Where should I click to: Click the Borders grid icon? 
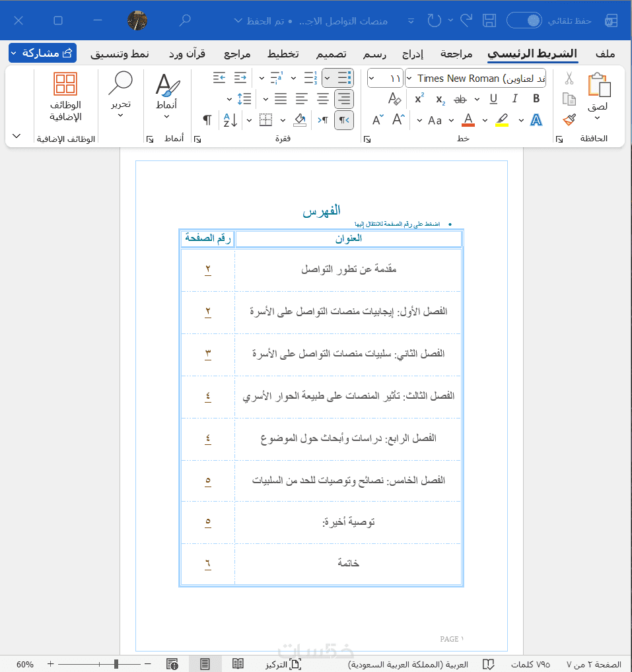click(266, 120)
